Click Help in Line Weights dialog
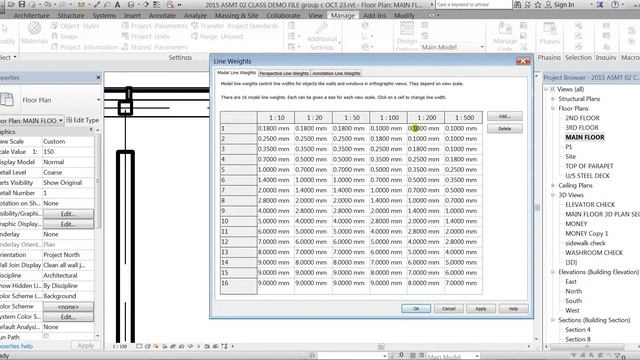Image resolution: width=640 pixels, height=360 pixels. 513,309
